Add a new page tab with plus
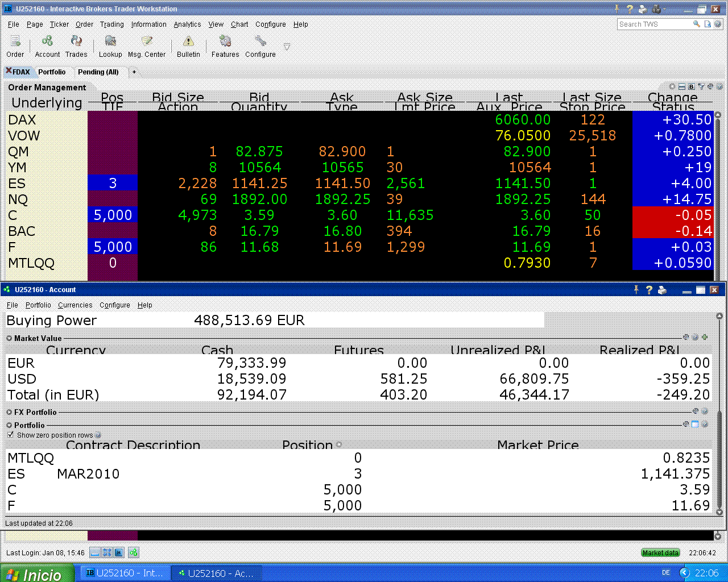Image resolution: width=728 pixels, height=582 pixels. coord(134,72)
